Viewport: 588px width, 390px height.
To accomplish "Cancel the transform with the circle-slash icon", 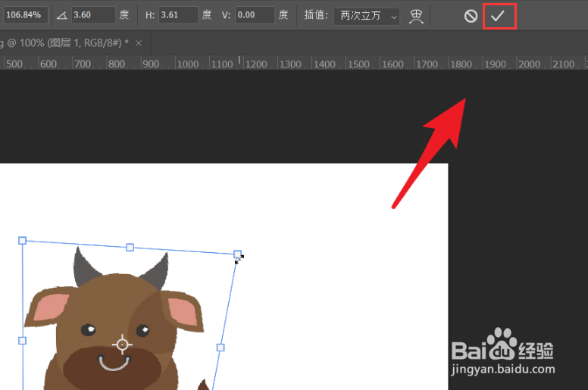I will point(471,16).
